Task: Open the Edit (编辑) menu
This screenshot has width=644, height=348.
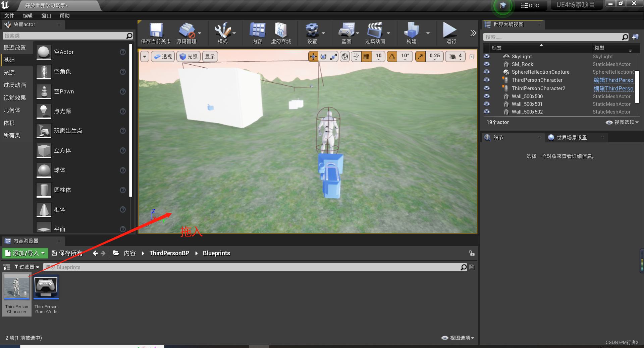Action: point(28,16)
